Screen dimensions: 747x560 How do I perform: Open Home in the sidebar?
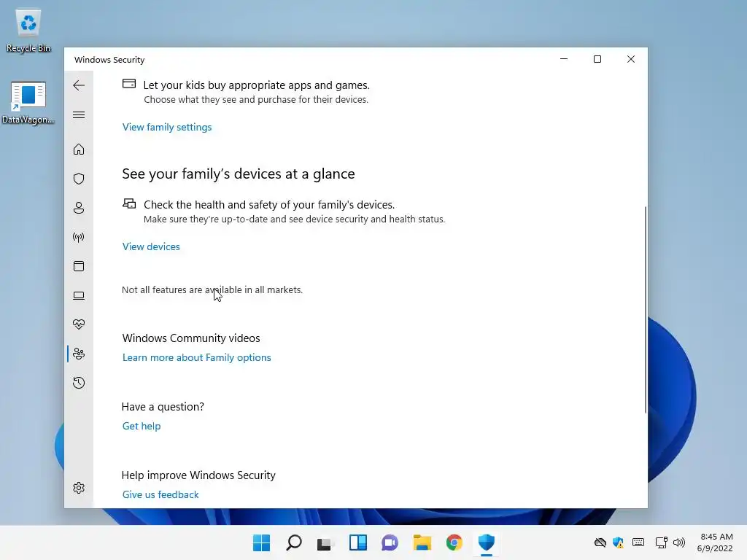pyautogui.click(x=79, y=149)
